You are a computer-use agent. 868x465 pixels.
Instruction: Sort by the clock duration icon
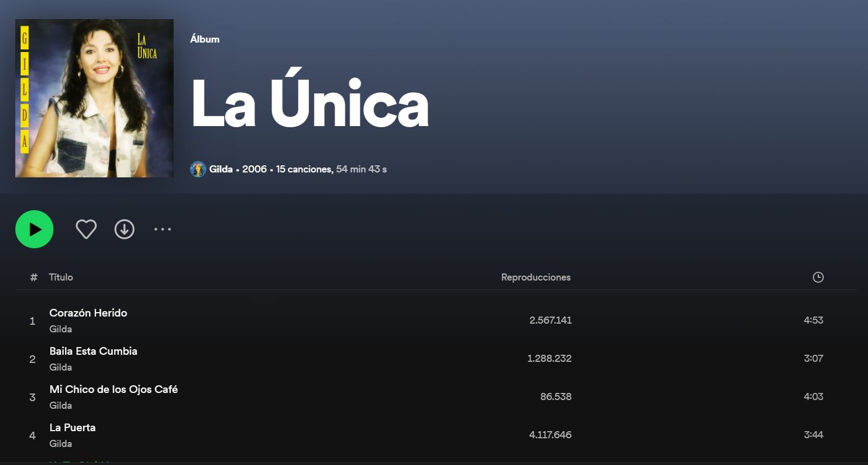click(818, 277)
